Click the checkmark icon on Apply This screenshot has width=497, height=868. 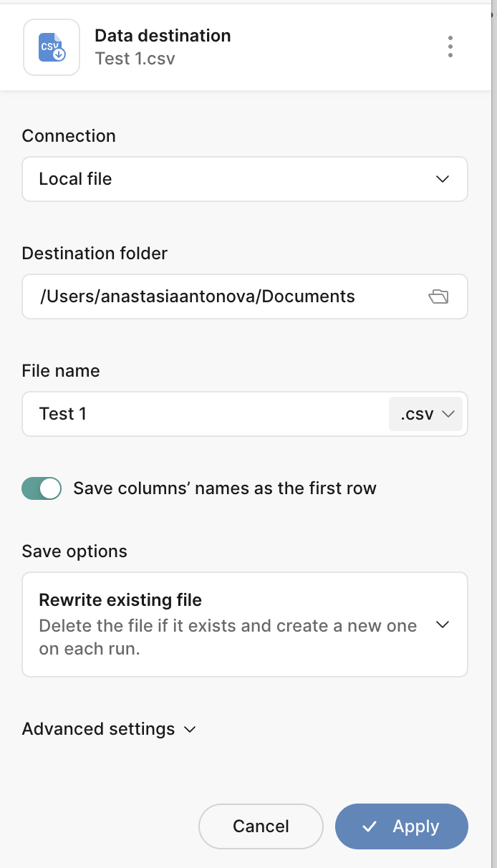click(x=370, y=826)
